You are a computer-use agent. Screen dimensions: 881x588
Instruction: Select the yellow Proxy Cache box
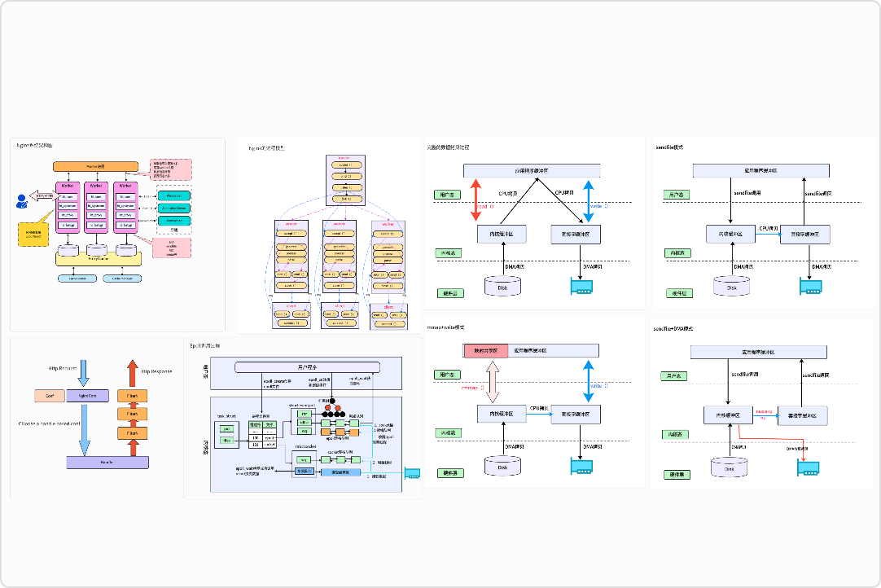point(99,259)
